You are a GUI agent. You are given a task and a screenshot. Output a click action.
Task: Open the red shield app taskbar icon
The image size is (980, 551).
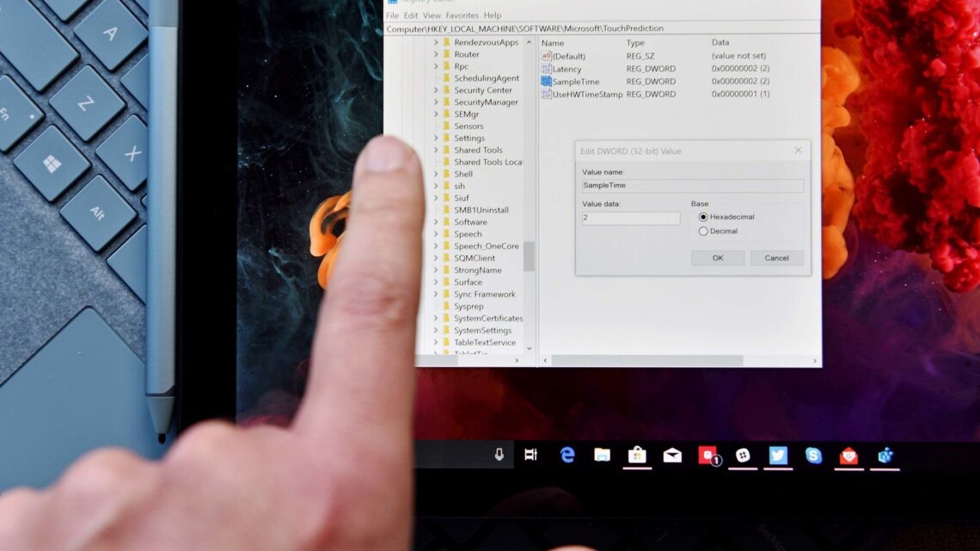pyautogui.click(x=848, y=456)
